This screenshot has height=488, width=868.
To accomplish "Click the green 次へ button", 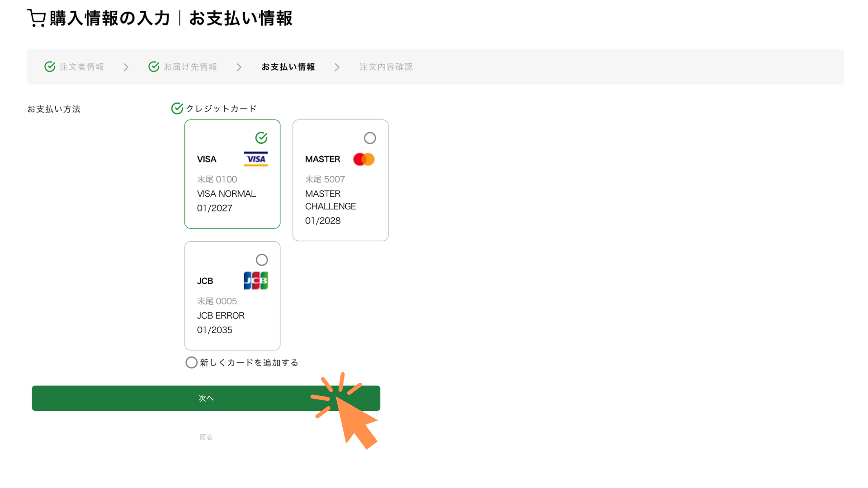I will tap(206, 398).
